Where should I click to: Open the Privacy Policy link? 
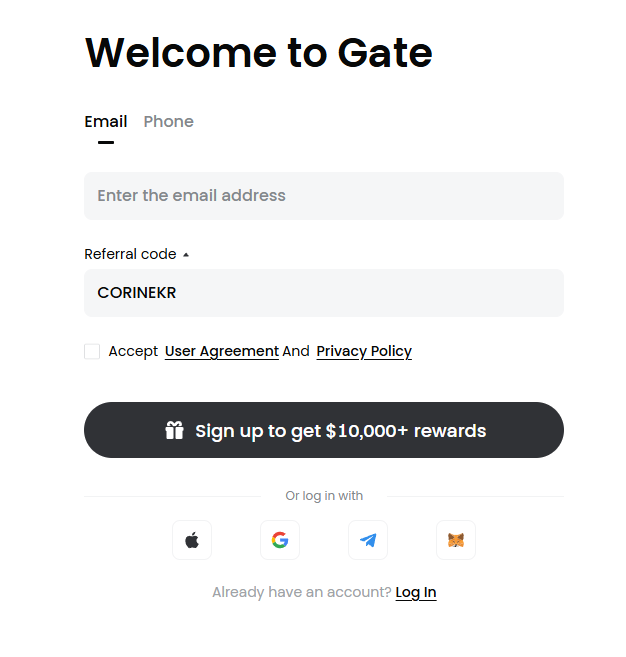(364, 351)
